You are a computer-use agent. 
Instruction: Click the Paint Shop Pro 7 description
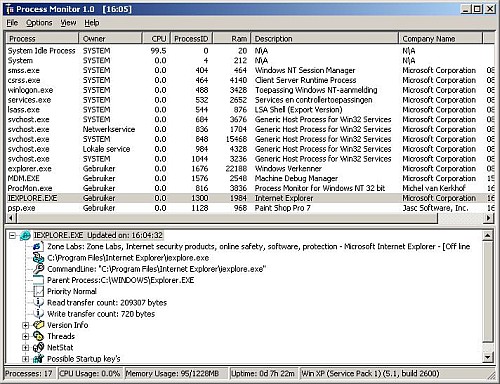(x=283, y=208)
